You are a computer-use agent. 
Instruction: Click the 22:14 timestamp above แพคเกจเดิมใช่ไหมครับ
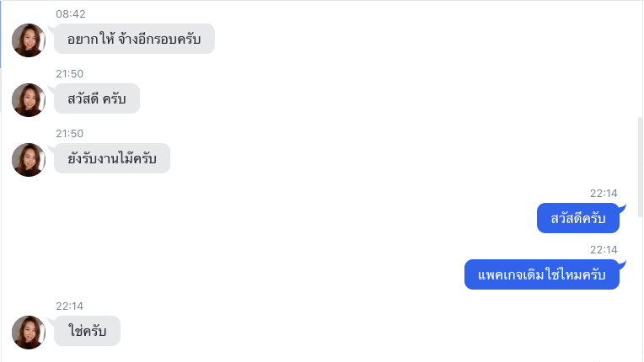coord(604,250)
